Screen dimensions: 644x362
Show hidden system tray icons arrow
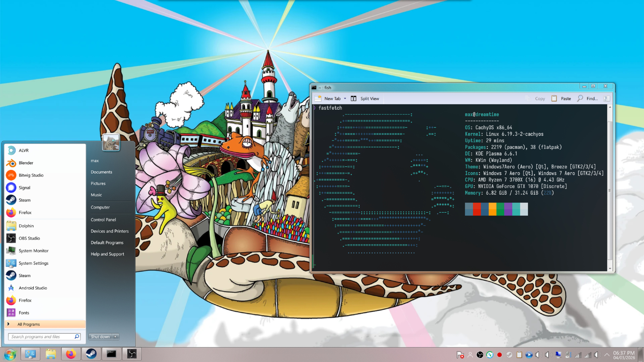click(x=607, y=355)
